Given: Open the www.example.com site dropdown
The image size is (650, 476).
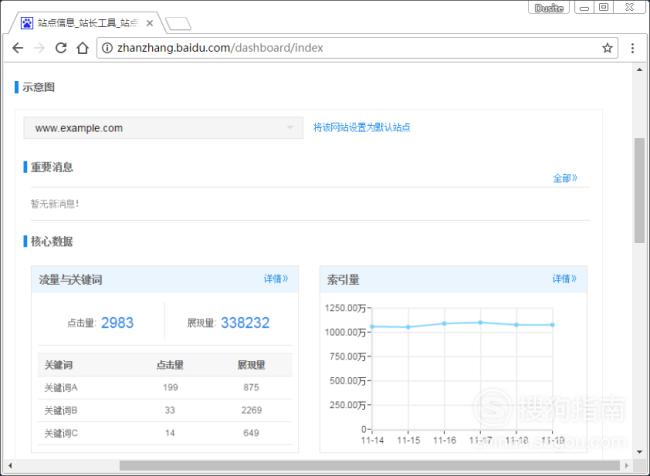Looking at the screenshot, I should [x=163, y=128].
